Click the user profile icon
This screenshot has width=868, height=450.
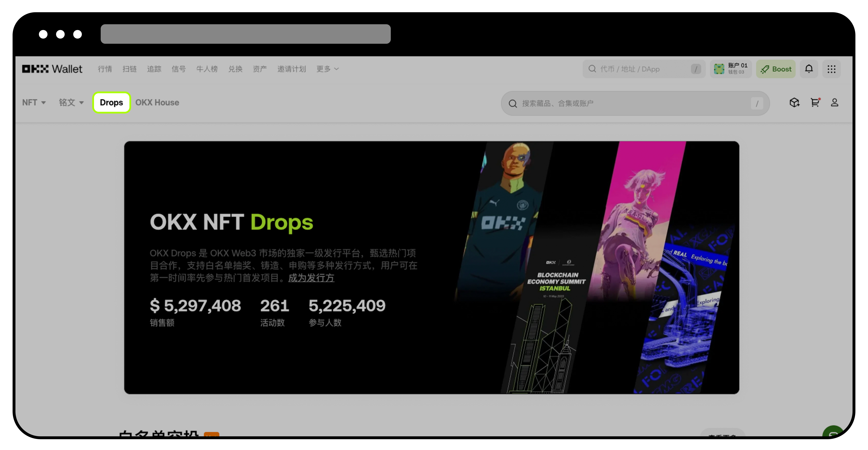coord(834,103)
